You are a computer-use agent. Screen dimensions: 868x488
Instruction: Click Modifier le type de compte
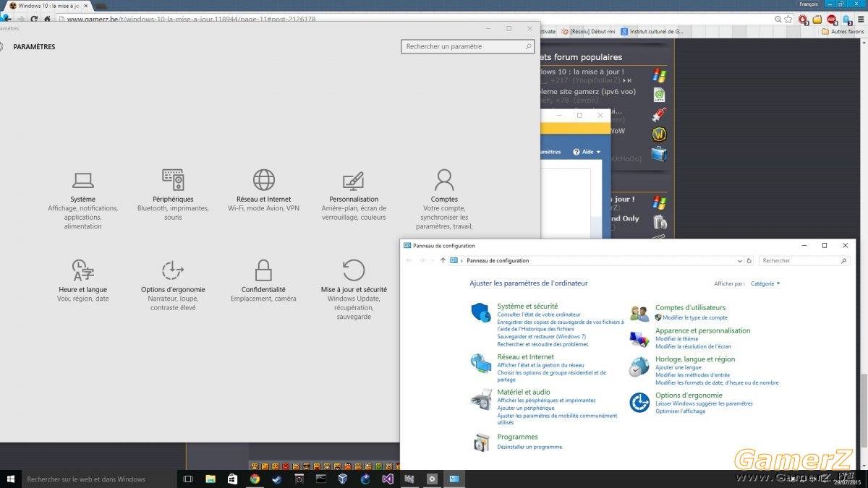pos(695,317)
